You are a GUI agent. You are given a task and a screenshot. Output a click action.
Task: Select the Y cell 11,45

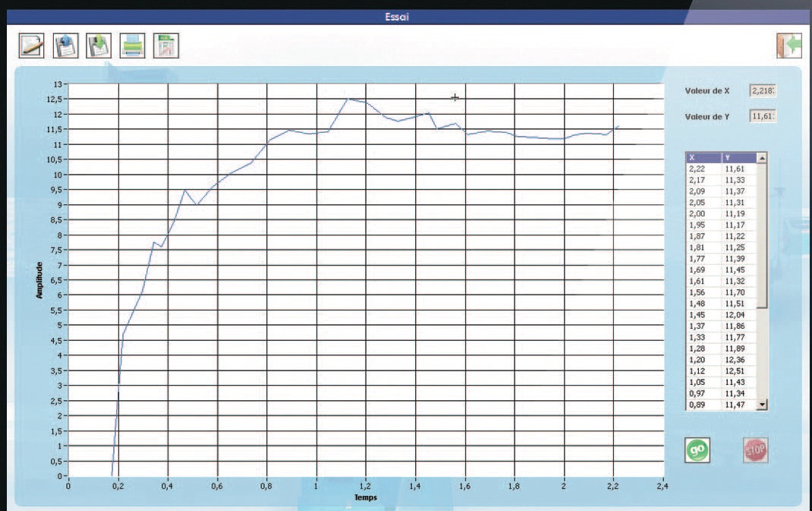739,270
